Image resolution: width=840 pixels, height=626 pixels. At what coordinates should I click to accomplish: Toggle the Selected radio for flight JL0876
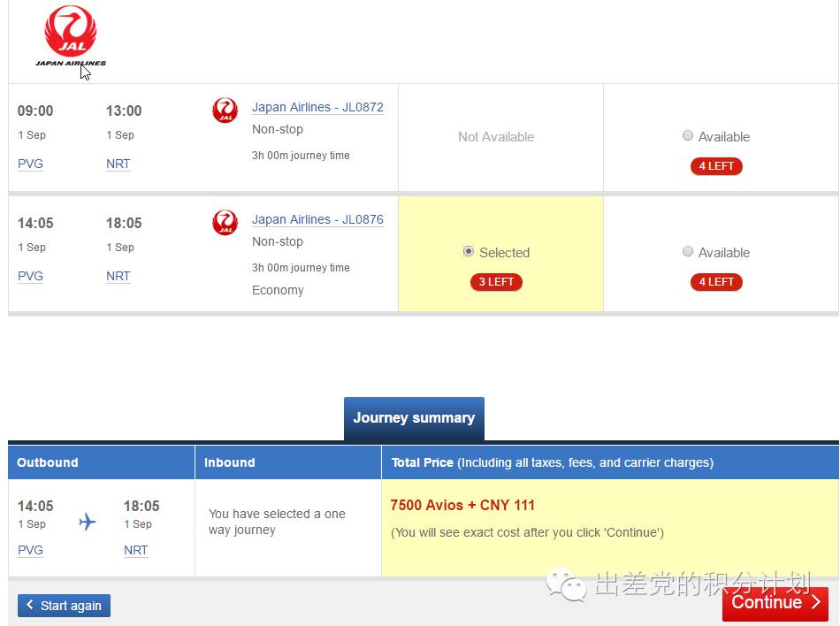pyautogui.click(x=469, y=251)
